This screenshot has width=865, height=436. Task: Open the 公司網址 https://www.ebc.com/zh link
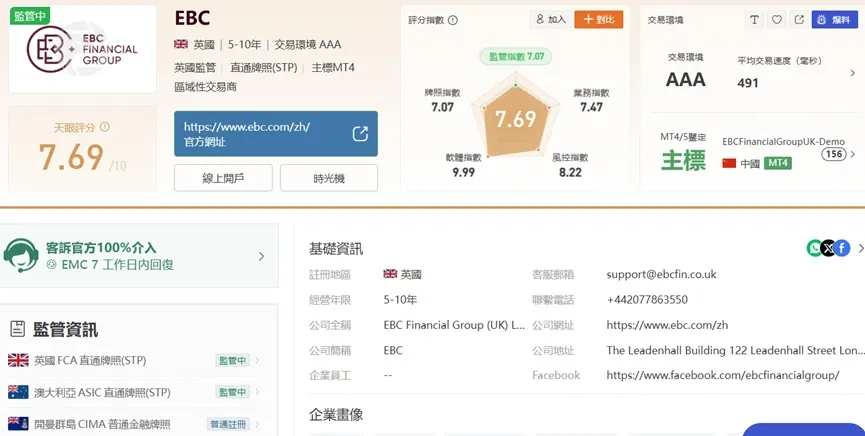667,325
